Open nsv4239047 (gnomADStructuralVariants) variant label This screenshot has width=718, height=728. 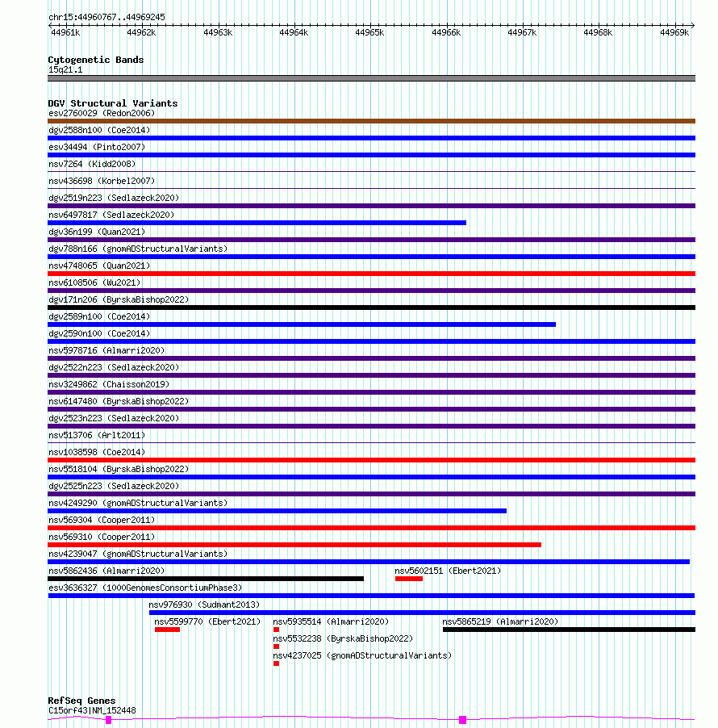(x=138, y=554)
